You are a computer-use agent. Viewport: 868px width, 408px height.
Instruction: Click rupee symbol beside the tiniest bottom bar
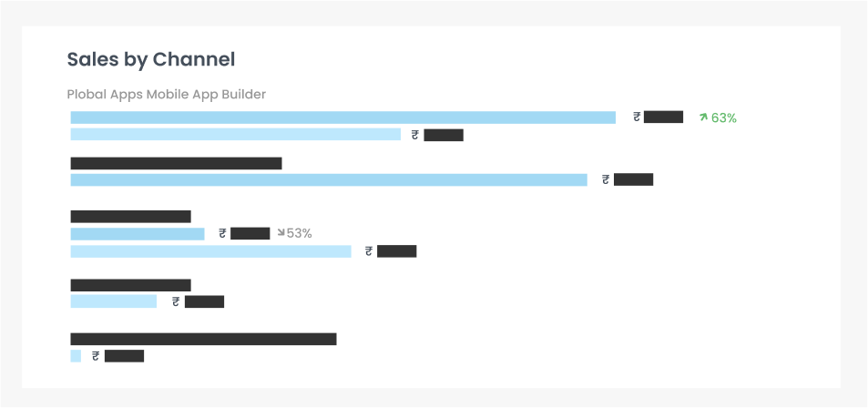(x=96, y=356)
